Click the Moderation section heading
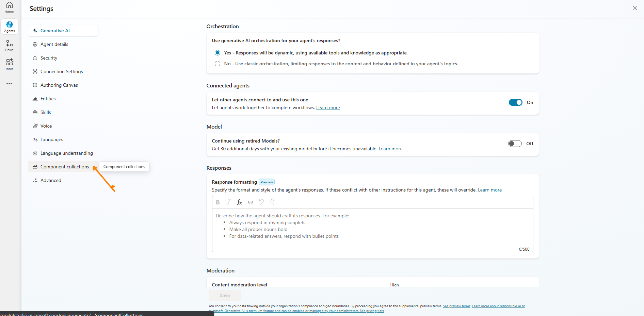This screenshot has width=644, height=316. pos(221,271)
